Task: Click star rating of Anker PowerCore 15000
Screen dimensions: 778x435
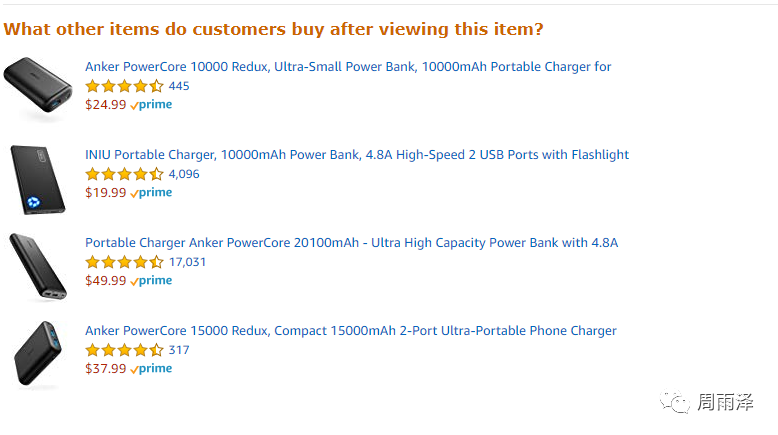Action: tap(124, 350)
